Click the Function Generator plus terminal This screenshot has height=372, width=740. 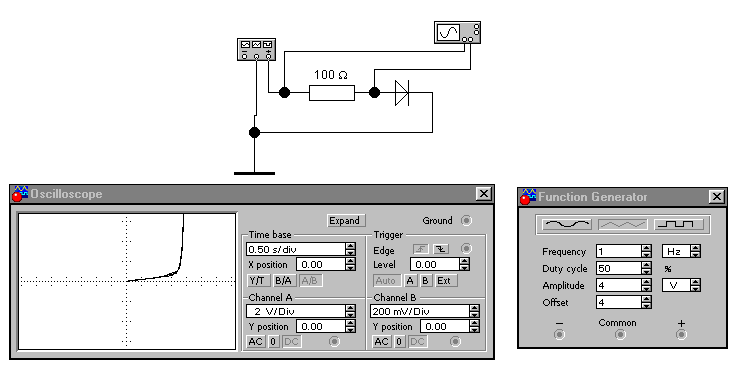681,335
